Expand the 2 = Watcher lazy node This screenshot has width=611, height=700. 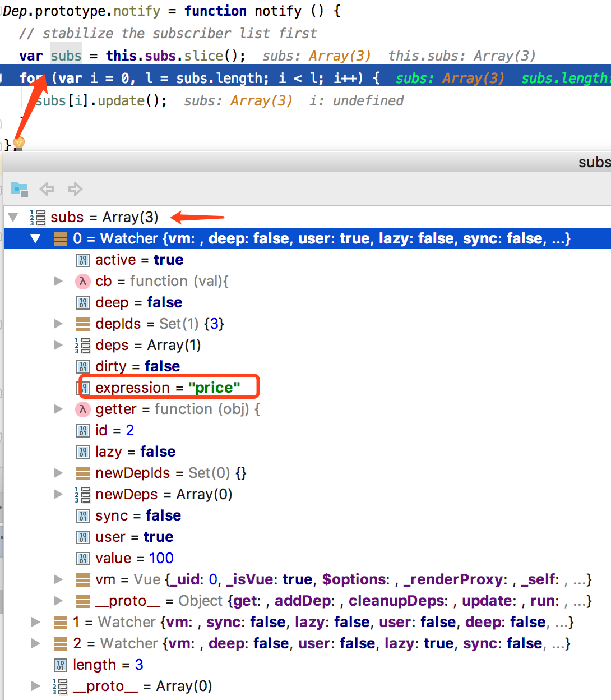(35, 644)
